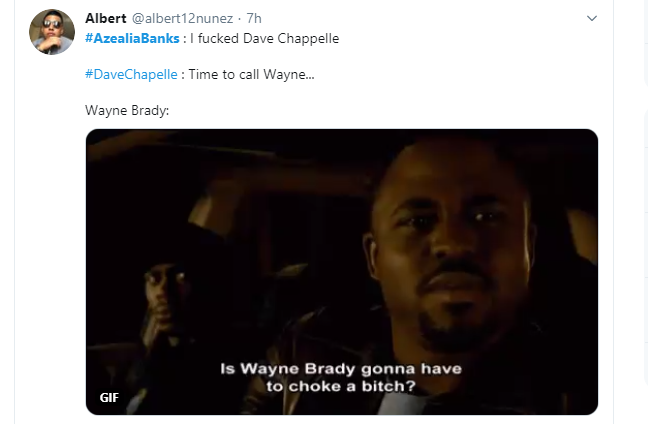The width and height of the screenshot is (648, 424).
Task: Open the 7h timestamp permalink
Action: (254, 18)
